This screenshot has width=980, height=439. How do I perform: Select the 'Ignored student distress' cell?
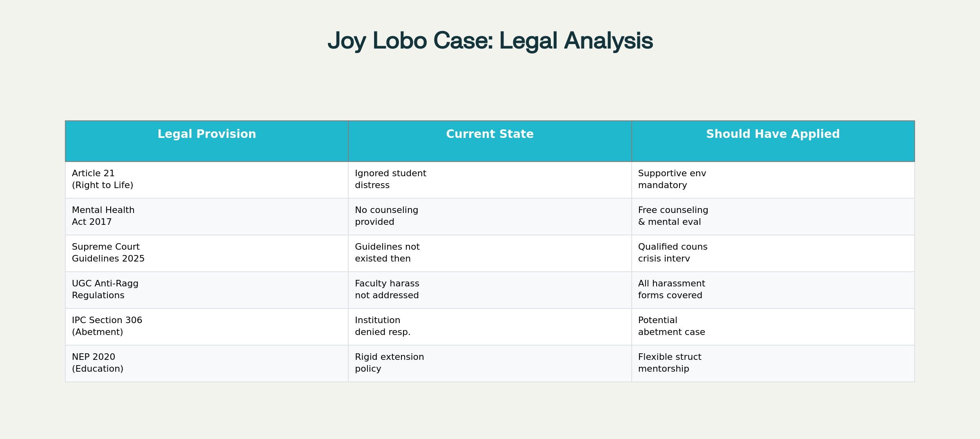coord(390,180)
